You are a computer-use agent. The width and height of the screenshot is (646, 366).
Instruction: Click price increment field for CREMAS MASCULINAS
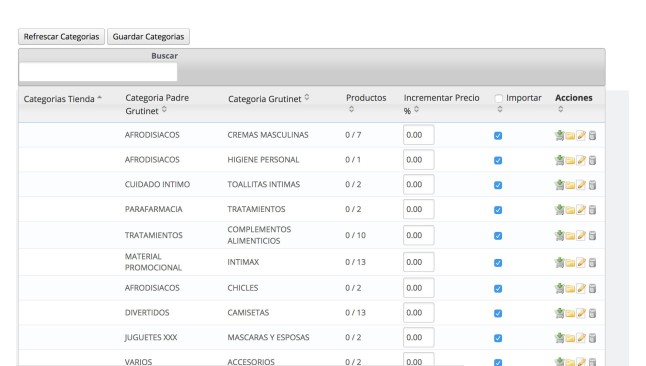[x=419, y=135]
